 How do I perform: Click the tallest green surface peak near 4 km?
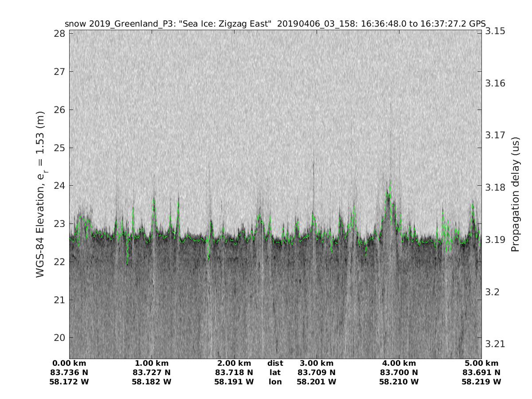click(390, 183)
